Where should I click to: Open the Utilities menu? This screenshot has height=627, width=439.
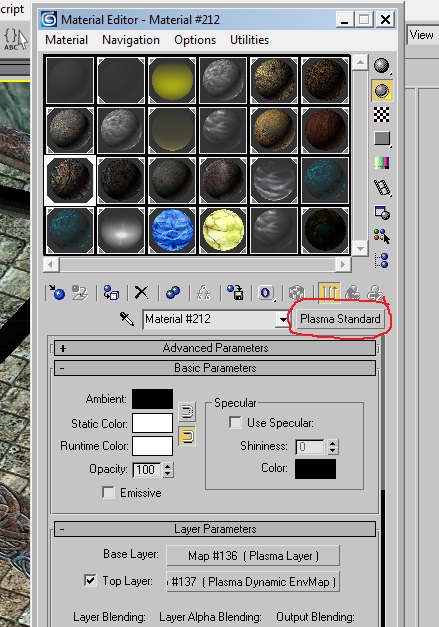point(249,40)
